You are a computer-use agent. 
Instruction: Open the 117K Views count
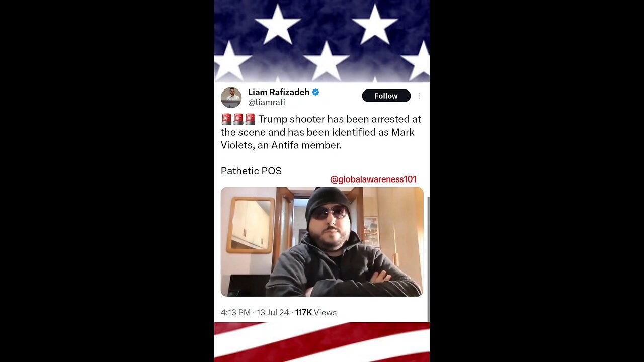[316, 312]
